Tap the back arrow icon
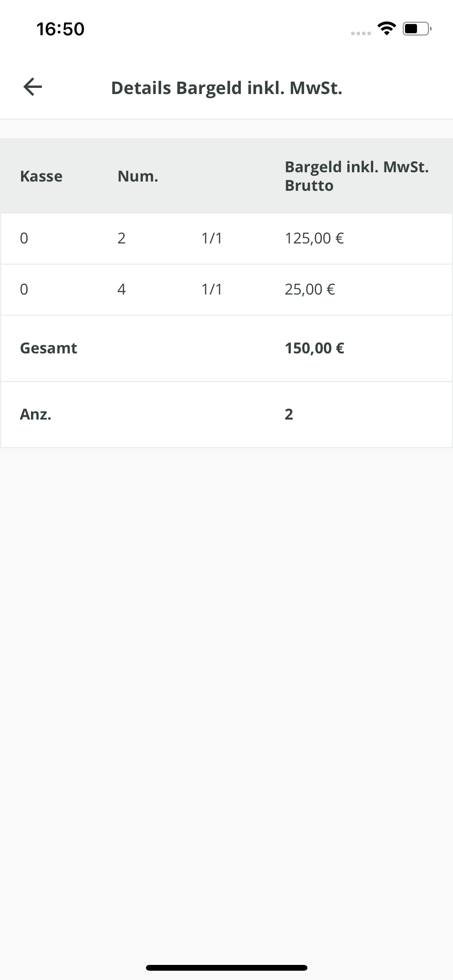453x980 pixels. click(33, 87)
